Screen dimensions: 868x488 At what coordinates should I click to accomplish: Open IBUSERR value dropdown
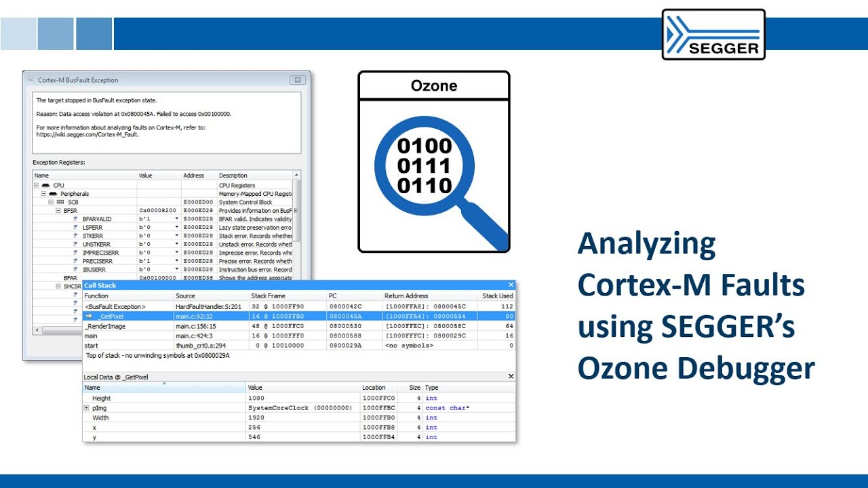(x=177, y=269)
